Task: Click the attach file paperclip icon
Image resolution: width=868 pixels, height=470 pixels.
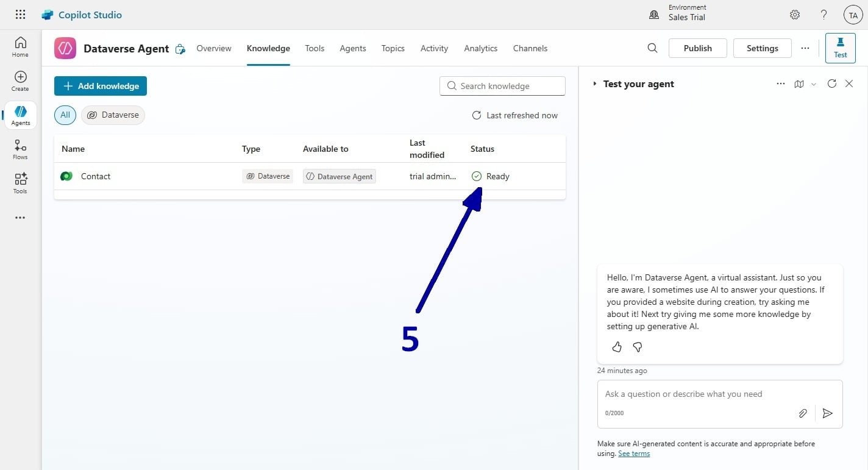Action: coord(803,413)
